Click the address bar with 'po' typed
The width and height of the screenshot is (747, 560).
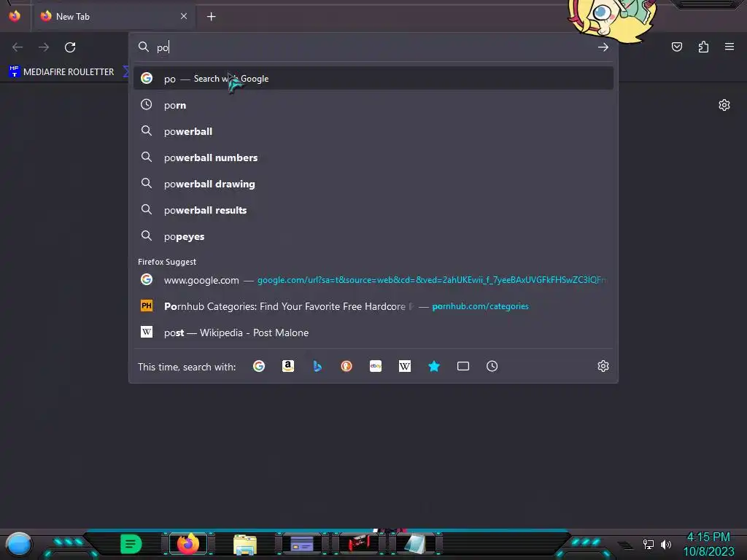373,47
